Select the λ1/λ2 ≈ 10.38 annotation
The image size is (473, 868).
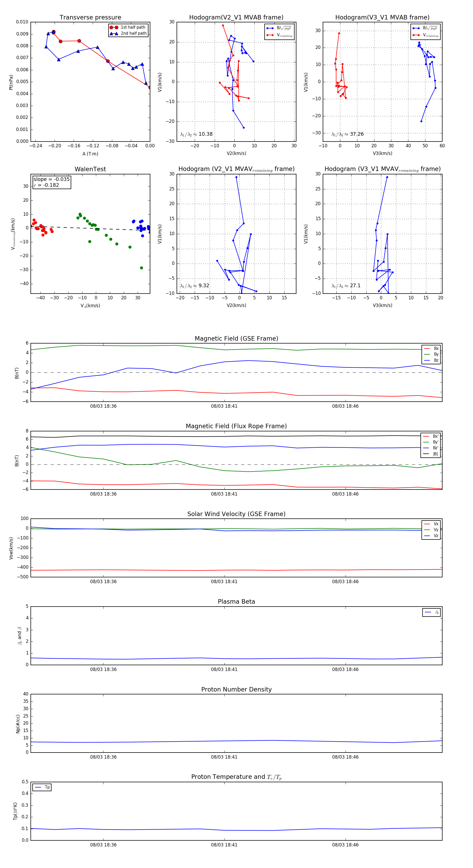pyautogui.click(x=196, y=134)
